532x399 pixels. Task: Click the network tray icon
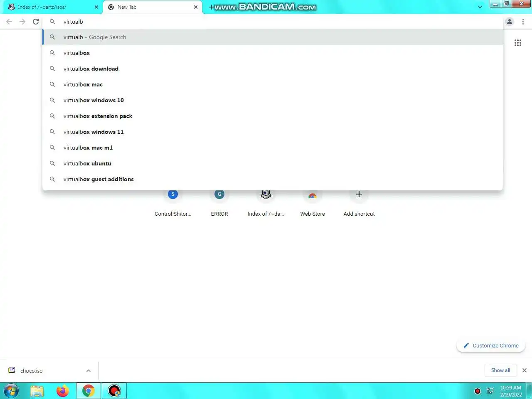(x=490, y=391)
